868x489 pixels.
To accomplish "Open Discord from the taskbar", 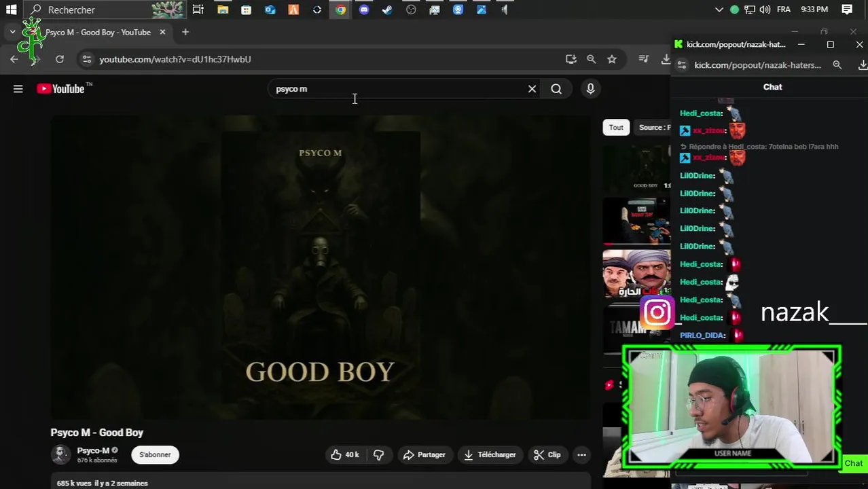I will [364, 10].
